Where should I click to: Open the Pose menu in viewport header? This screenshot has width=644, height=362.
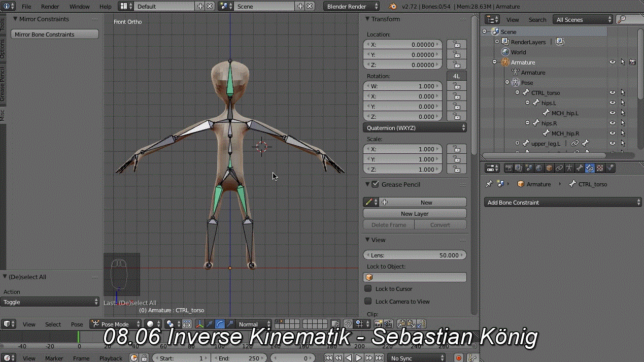coord(77,324)
